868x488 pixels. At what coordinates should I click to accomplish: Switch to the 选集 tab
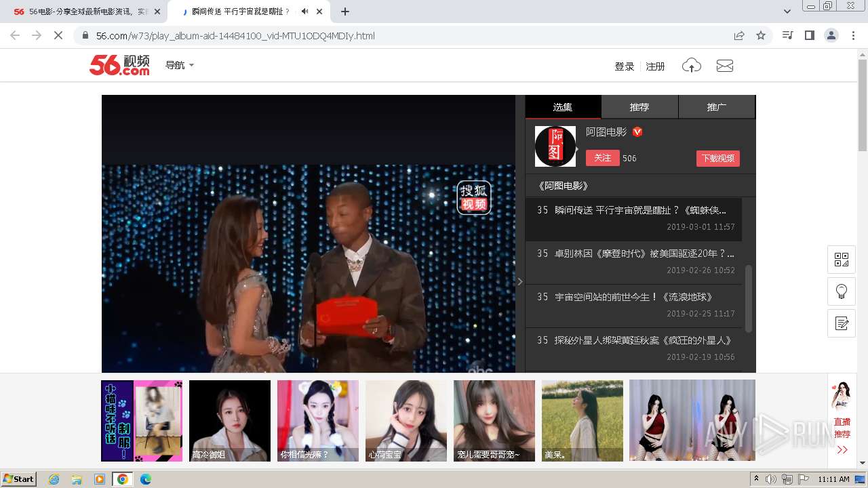[563, 107]
